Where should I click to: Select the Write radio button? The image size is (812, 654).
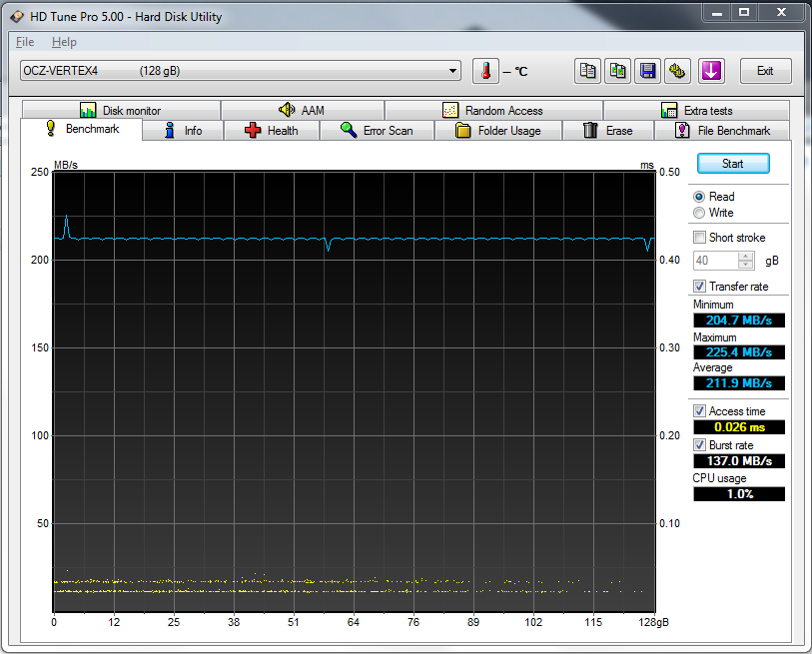(x=699, y=213)
